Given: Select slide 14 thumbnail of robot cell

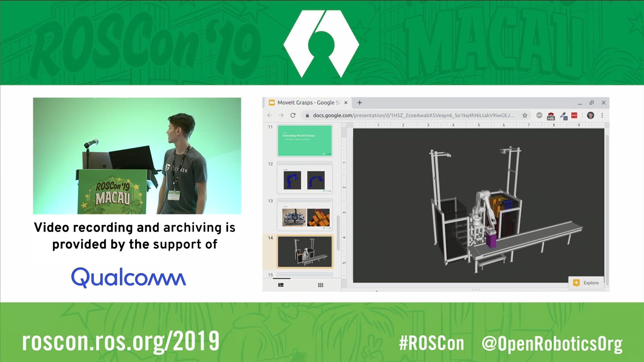Looking at the screenshot, I should 305,252.
